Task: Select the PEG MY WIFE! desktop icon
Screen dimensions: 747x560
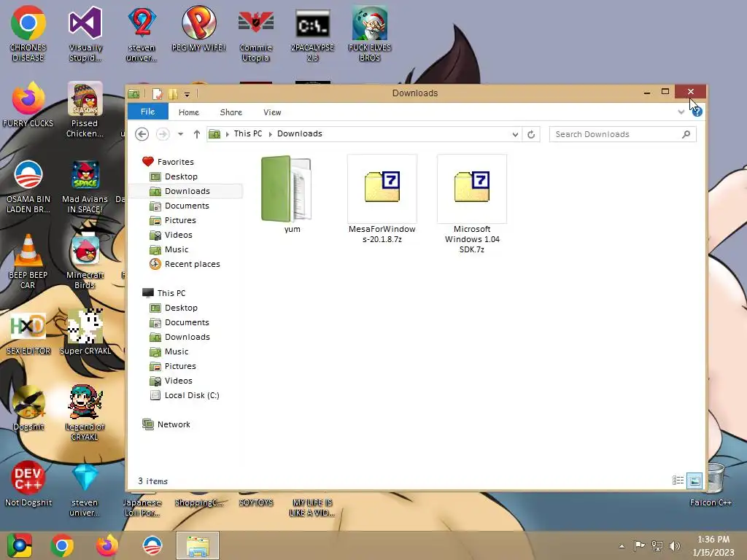Action: point(198,28)
